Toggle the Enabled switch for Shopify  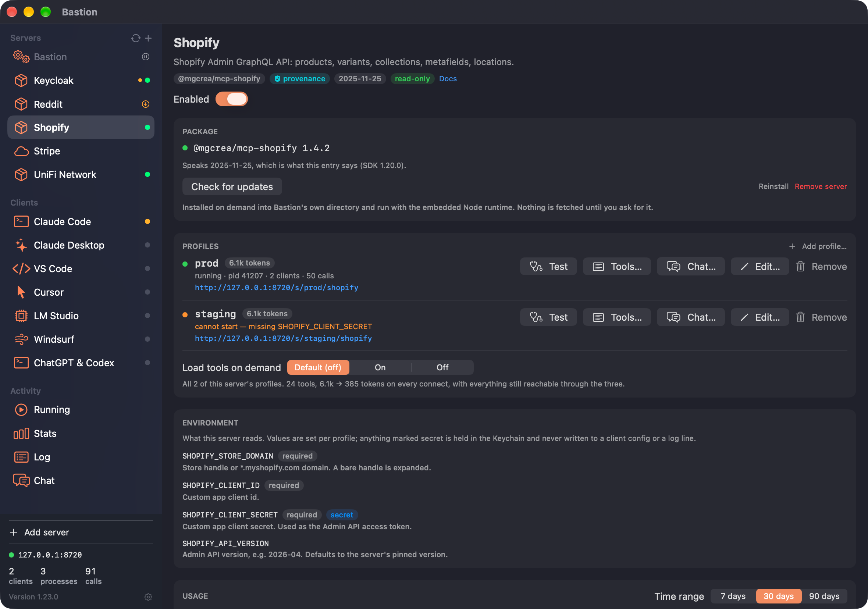click(x=231, y=99)
